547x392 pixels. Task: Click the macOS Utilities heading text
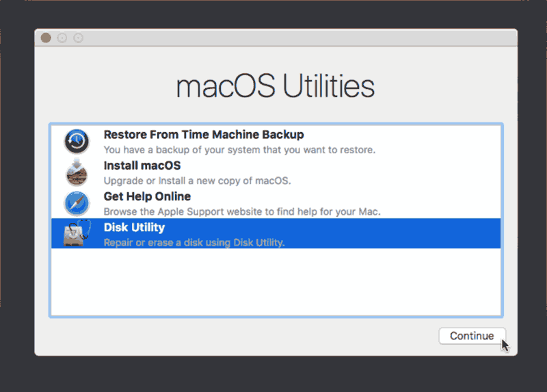pyautogui.click(x=276, y=86)
